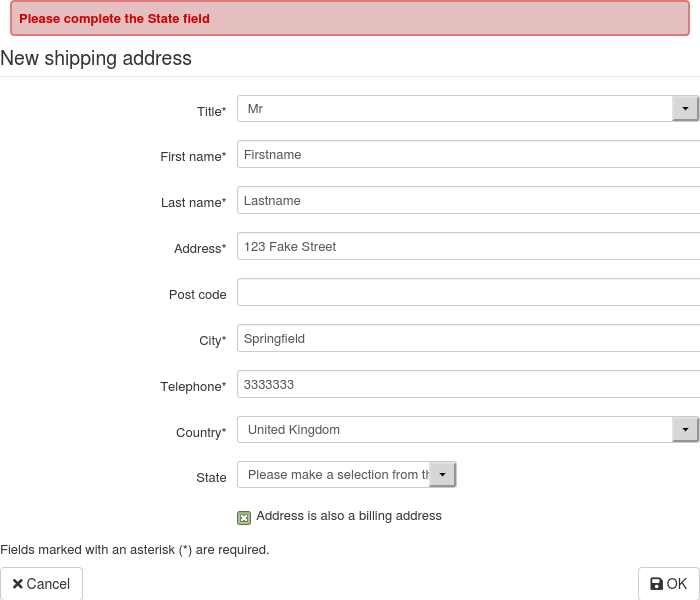Toggle 'Address is also a billing address' checkbox
This screenshot has height=600, width=700.
tap(244, 517)
